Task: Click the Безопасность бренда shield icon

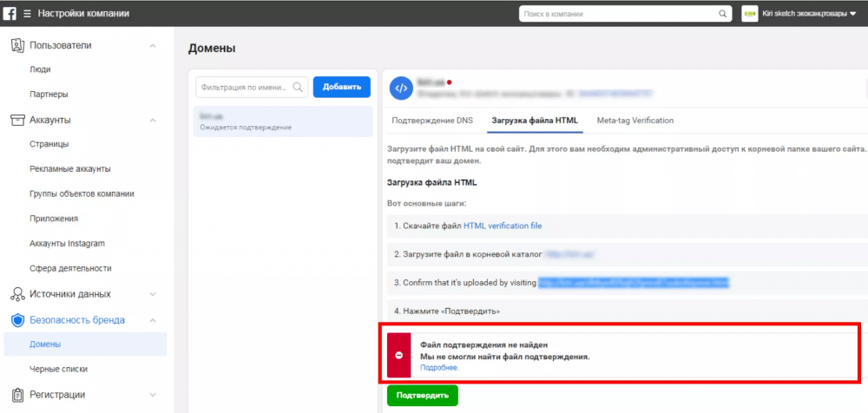Action: pyautogui.click(x=16, y=320)
